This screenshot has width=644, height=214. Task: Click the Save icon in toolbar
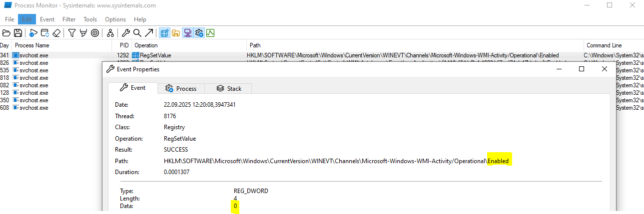pos(18,33)
